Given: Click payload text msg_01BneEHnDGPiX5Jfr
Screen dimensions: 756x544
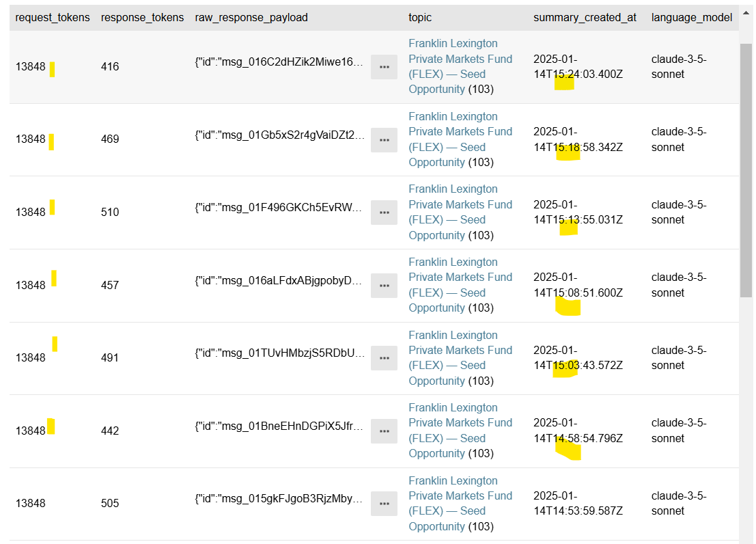Looking at the screenshot, I should [x=279, y=426].
